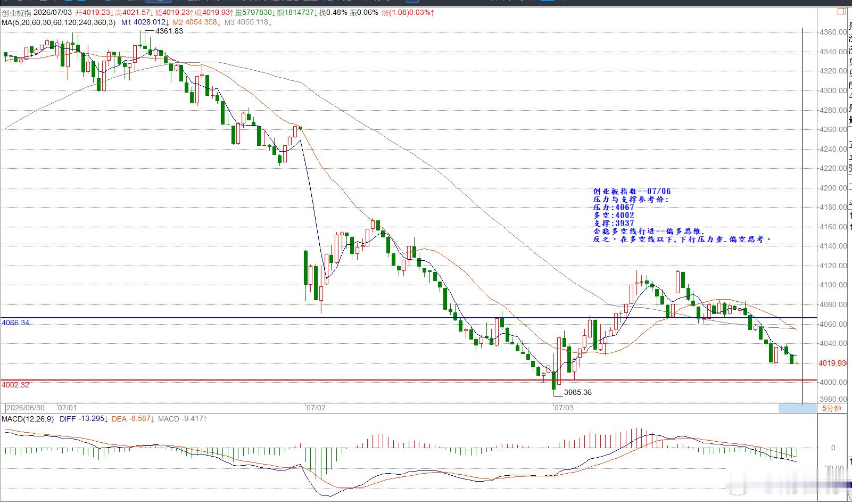Click the DEA -8.587 value

pos(133,419)
